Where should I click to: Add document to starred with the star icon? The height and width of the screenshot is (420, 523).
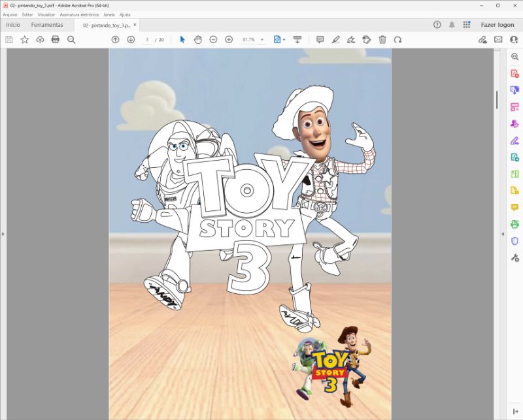tap(24, 40)
